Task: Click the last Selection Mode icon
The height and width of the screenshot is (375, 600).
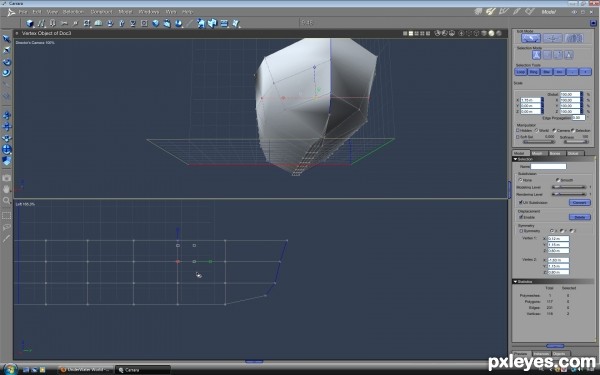Action: (569, 55)
